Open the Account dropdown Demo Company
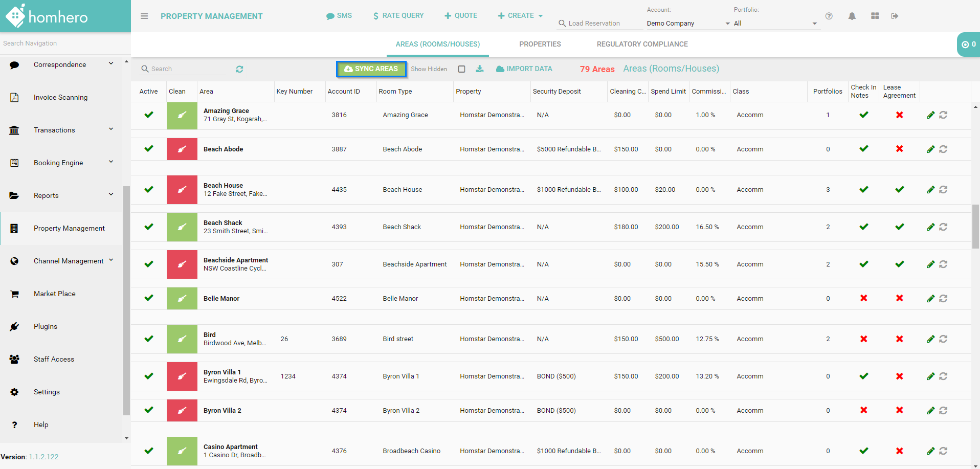 pos(688,24)
